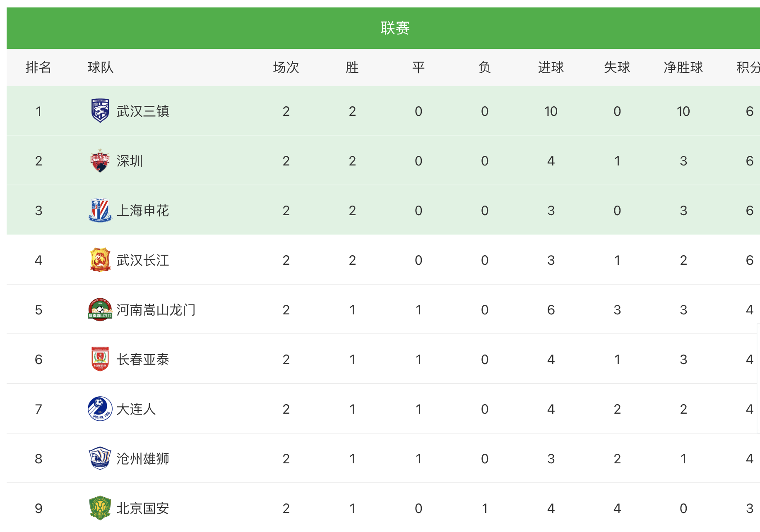Screen dimensions: 760x532
Task: Click the Cangzhou Mighty Lions (沧州雄狮) badge
Action: pyautogui.click(x=100, y=458)
